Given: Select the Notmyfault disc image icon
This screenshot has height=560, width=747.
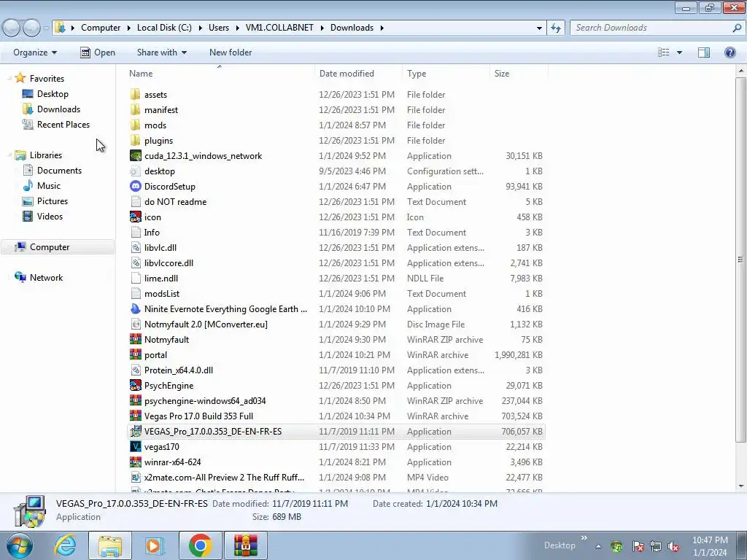Looking at the screenshot, I should (135, 324).
